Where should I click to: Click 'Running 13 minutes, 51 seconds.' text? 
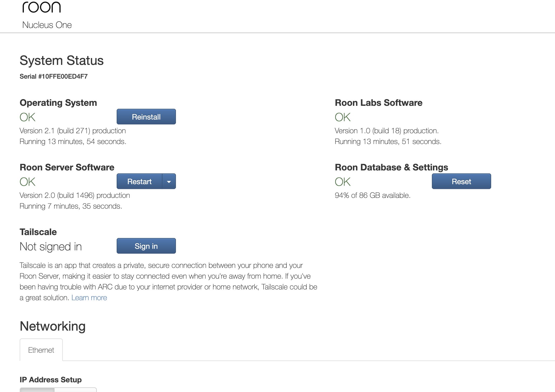coord(388,142)
